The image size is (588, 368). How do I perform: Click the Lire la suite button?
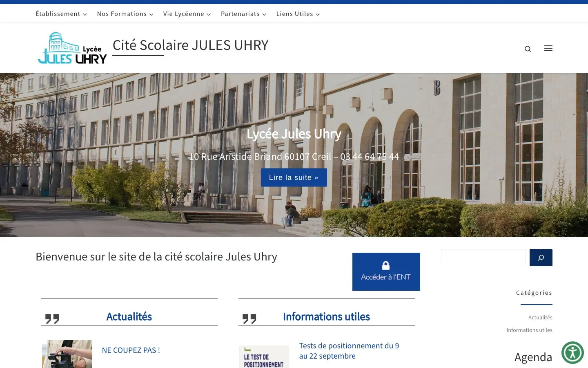click(294, 177)
